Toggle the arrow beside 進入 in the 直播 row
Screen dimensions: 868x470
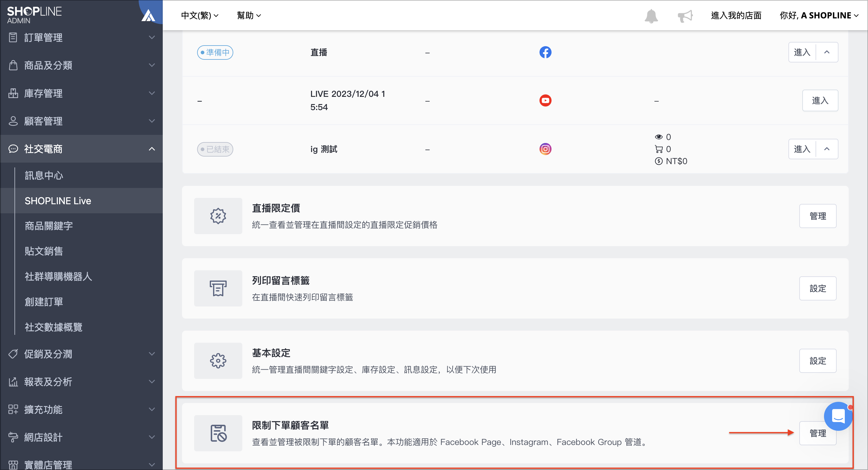coord(826,52)
